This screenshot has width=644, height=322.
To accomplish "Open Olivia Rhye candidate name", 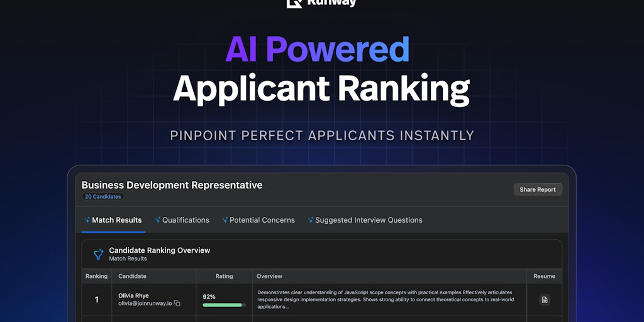I will (133, 296).
